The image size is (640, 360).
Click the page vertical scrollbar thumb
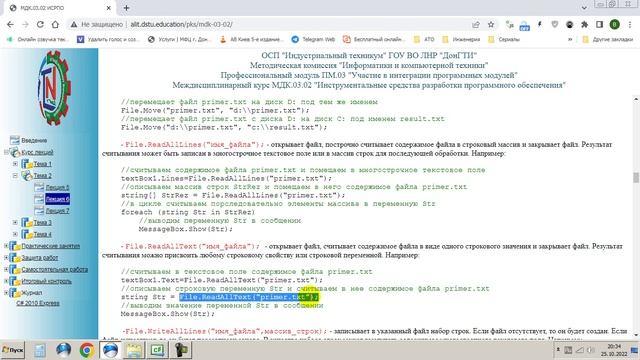pos(636,178)
